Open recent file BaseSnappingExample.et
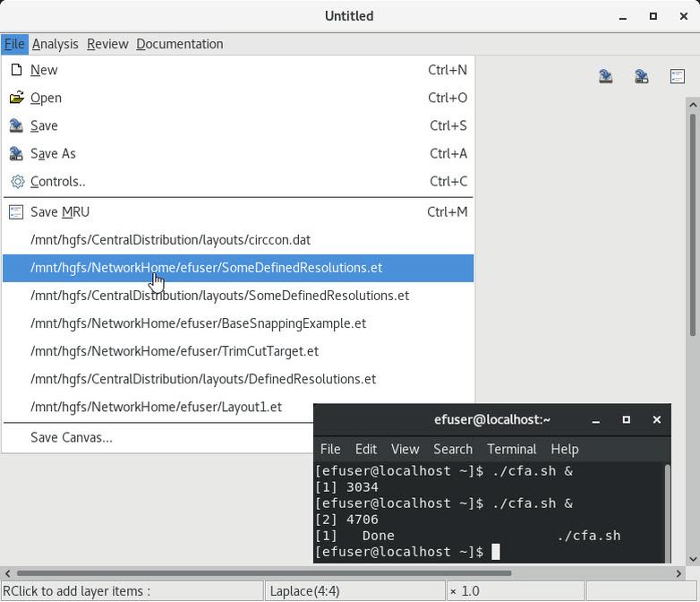This screenshot has width=700, height=602. click(198, 323)
